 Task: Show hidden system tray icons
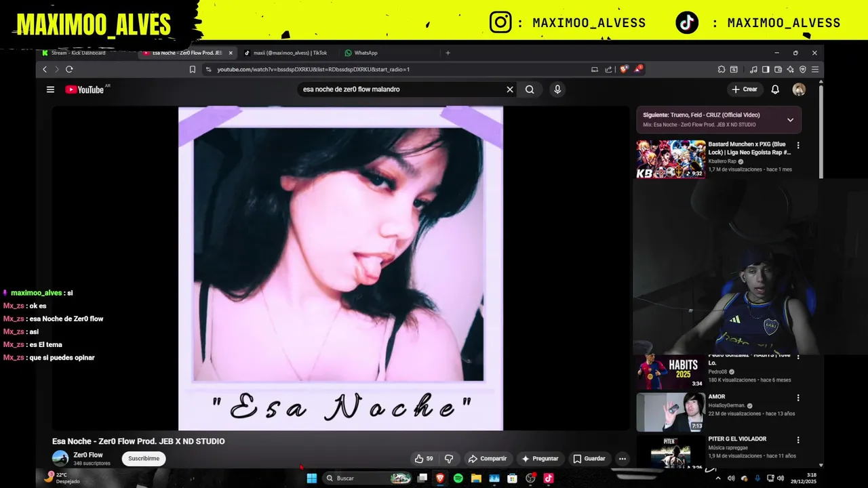point(718,479)
